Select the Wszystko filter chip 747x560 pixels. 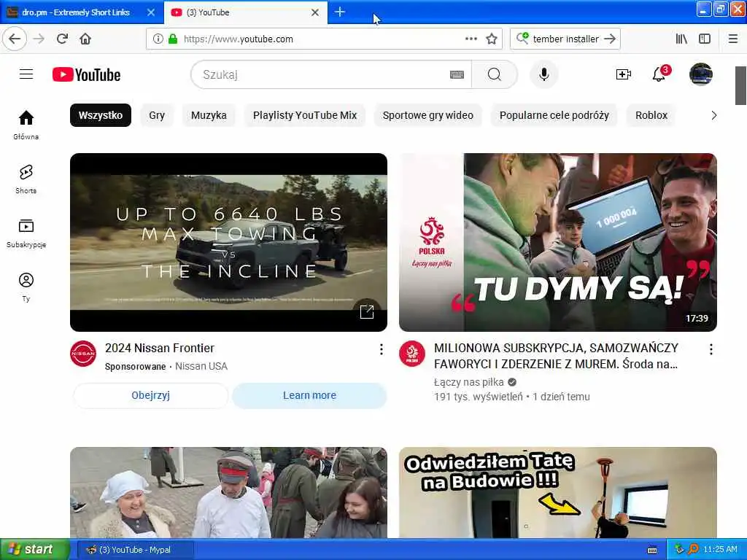101,115
